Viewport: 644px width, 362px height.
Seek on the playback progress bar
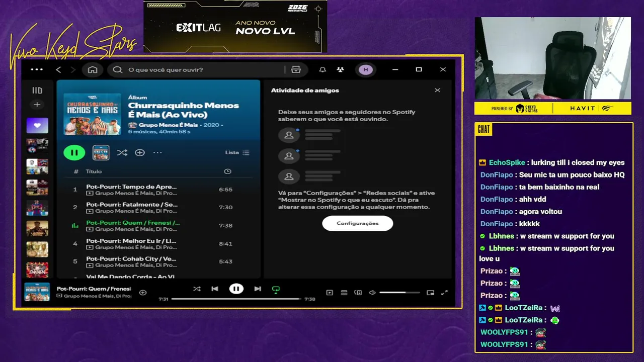tap(236, 299)
